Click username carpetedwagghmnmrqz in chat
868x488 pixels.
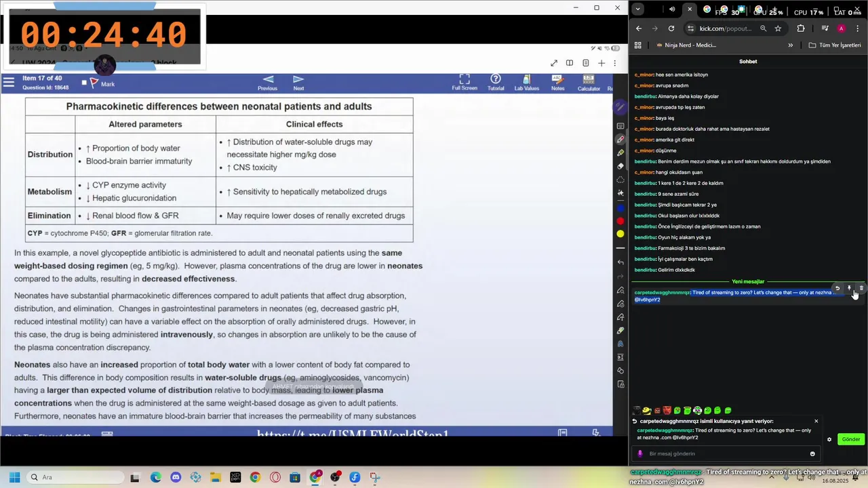pyautogui.click(x=662, y=293)
